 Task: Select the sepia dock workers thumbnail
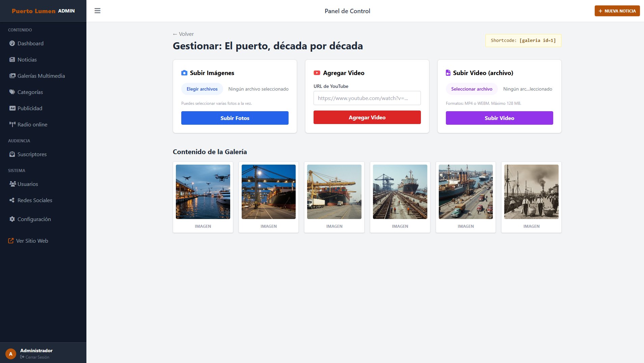(531, 192)
